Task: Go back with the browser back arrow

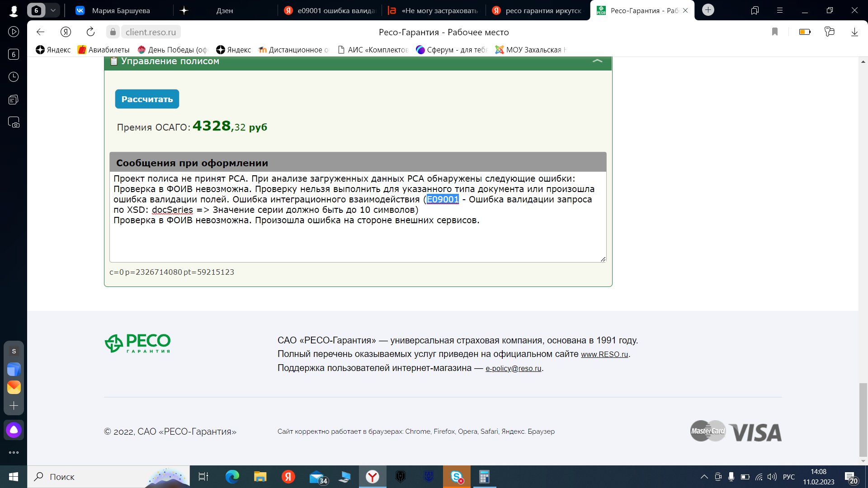Action: 40,32
